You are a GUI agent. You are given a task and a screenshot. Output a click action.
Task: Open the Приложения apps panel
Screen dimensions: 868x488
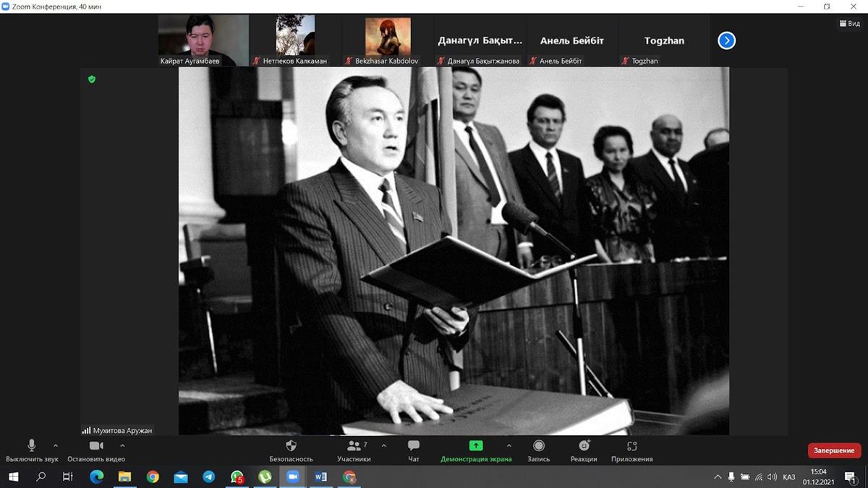pyautogui.click(x=631, y=450)
